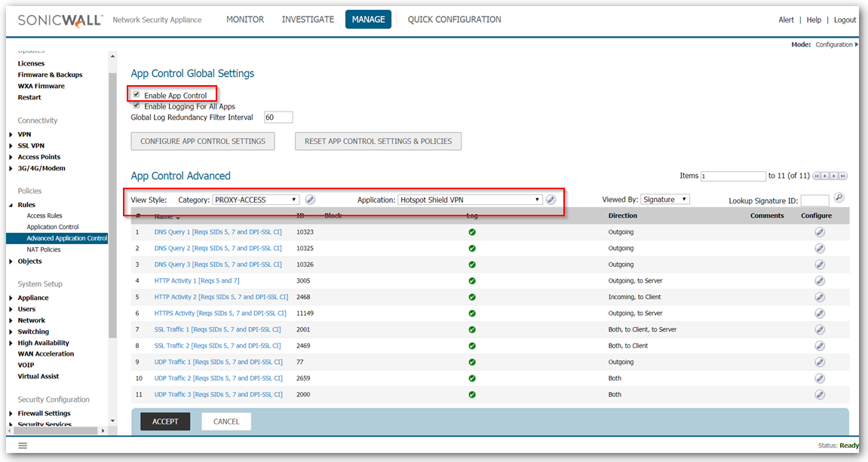The image size is (868, 462).
Task: Toggle the Enable App Control checkbox
Action: 136,95
